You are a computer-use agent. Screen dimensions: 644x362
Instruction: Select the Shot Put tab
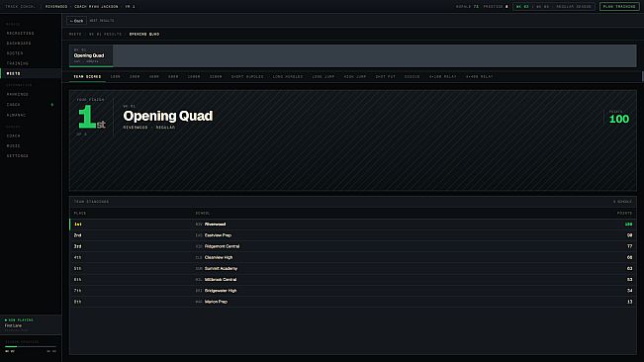coord(385,77)
